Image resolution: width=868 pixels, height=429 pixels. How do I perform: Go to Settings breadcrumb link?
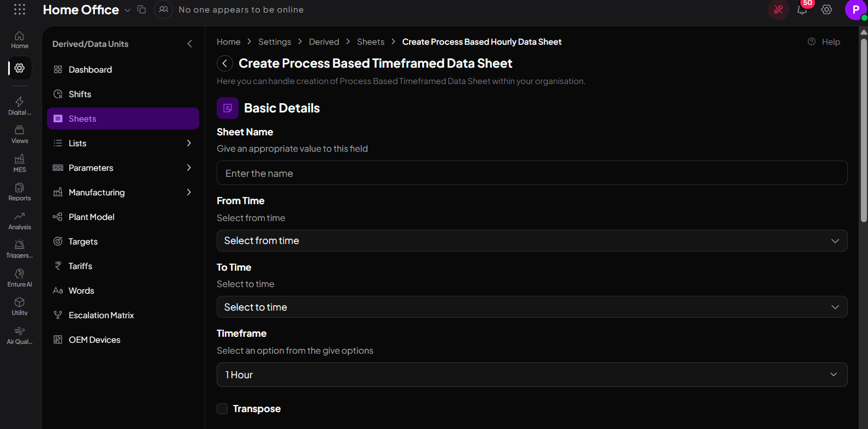coord(275,41)
